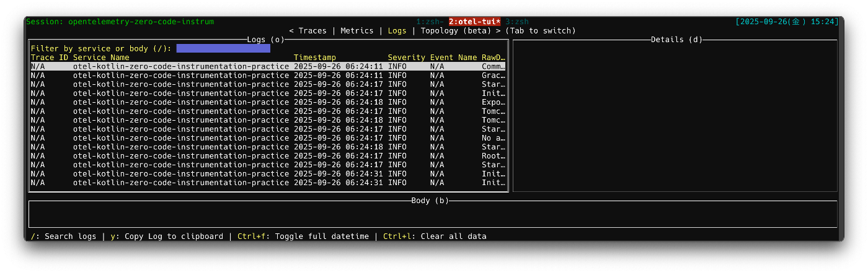Click the 'Details (d)' panel title

pyautogui.click(x=676, y=40)
